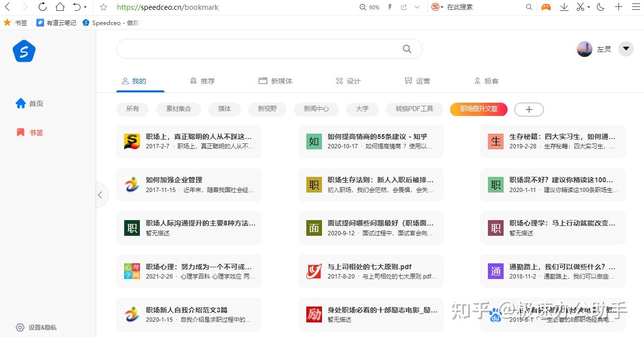Image resolution: width=644 pixels, height=337 pixels.
Task: Toggle the lightning speed mode icon
Action: 389,7
